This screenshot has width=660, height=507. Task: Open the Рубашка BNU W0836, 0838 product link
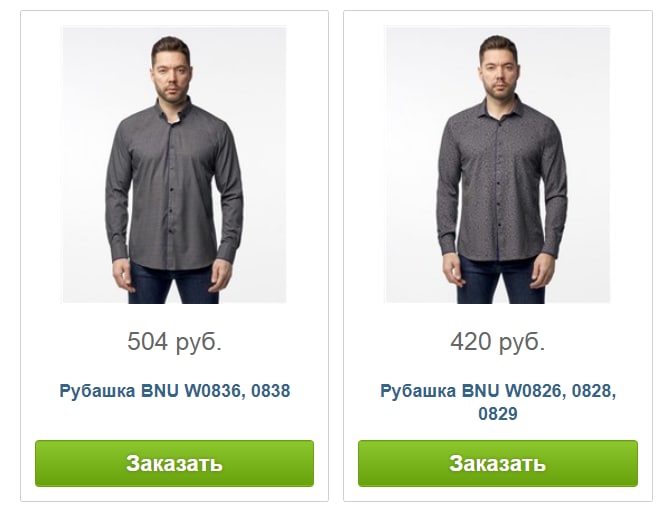click(x=175, y=391)
